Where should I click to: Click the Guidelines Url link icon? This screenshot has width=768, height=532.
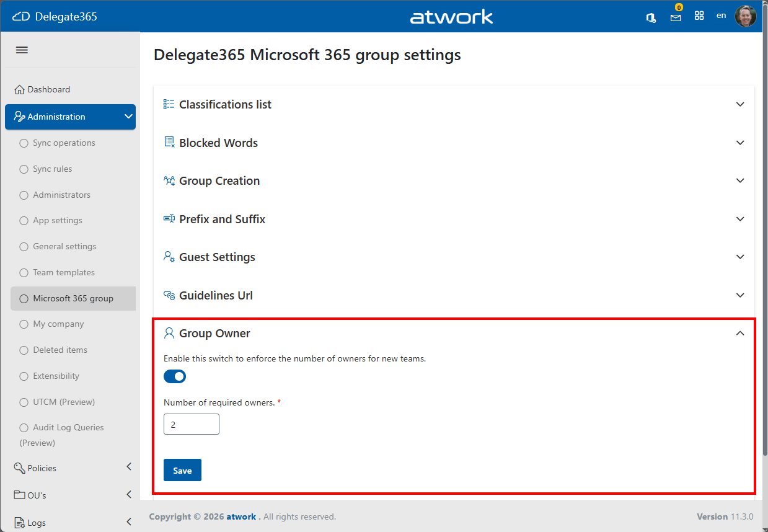[169, 295]
